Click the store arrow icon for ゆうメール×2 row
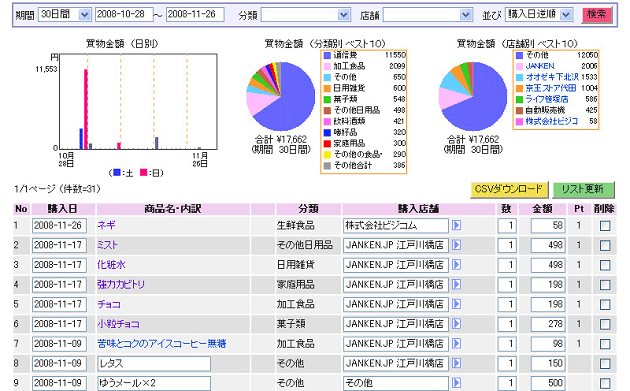The width and height of the screenshot is (630, 391). coord(456,383)
